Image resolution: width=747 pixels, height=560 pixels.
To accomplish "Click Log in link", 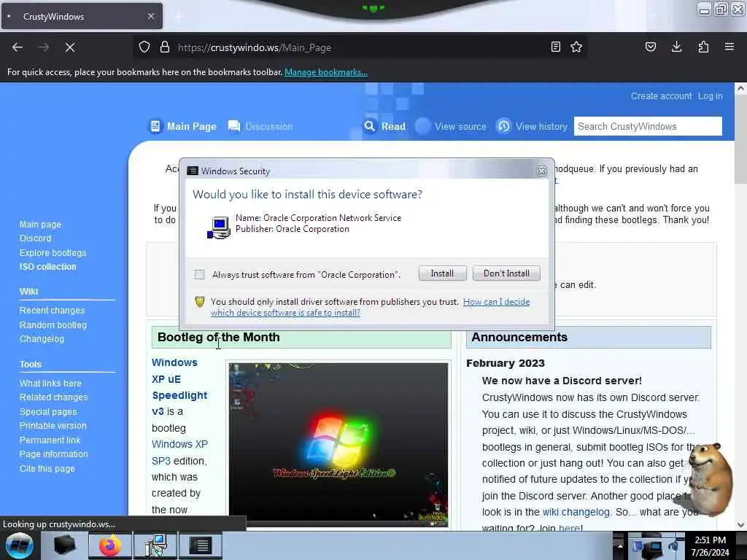I will (710, 96).
